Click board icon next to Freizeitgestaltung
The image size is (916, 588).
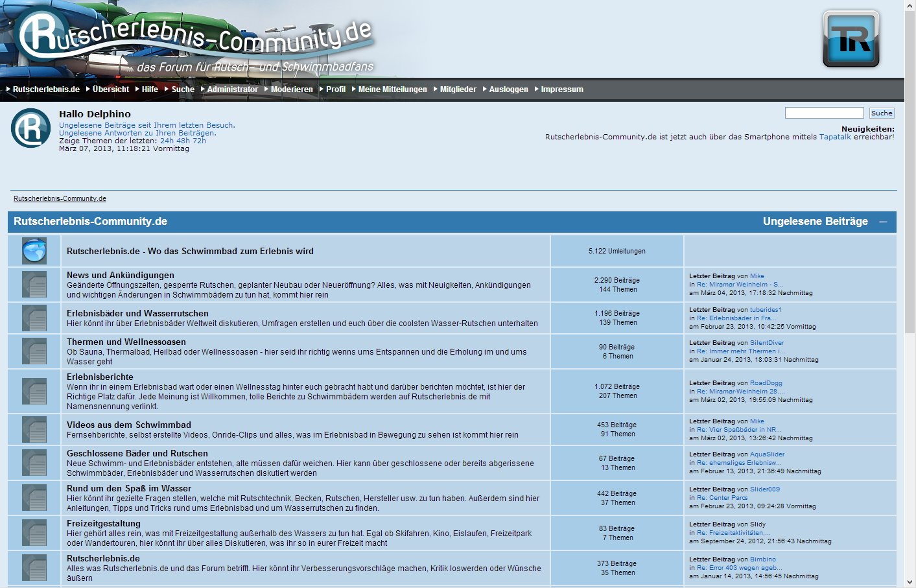[34, 532]
